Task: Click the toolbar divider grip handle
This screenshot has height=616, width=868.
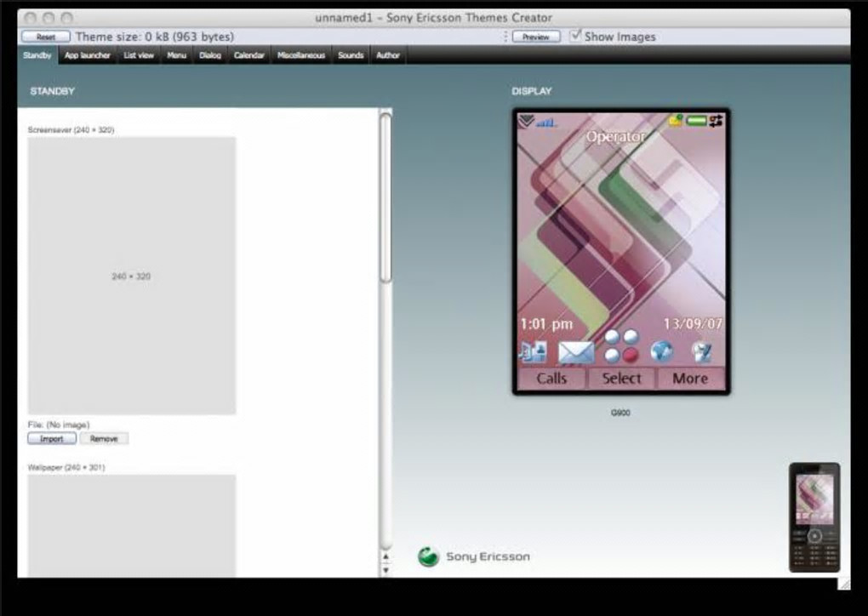Action: [x=505, y=37]
